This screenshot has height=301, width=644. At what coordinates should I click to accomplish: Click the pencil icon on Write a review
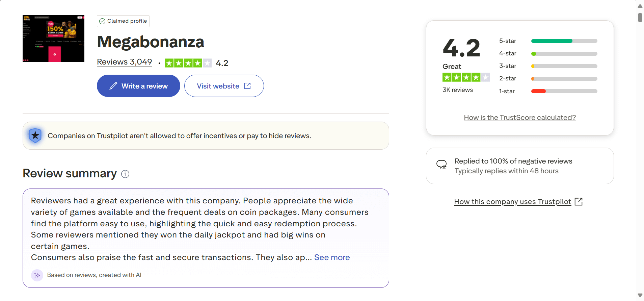tap(113, 86)
